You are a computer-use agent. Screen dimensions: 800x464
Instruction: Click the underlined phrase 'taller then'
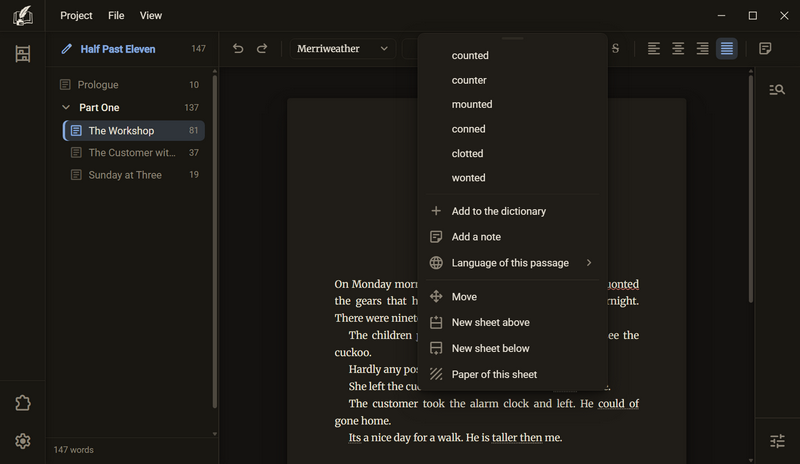coord(517,438)
